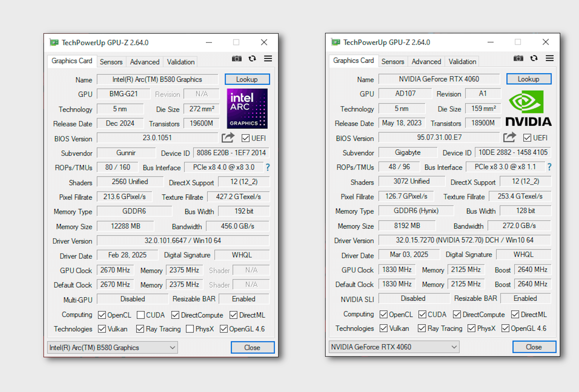579x392 pixels.
Task: Toggle OpenGL 4.6 checkbox in RTX 4060 window
Action: (505, 328)
